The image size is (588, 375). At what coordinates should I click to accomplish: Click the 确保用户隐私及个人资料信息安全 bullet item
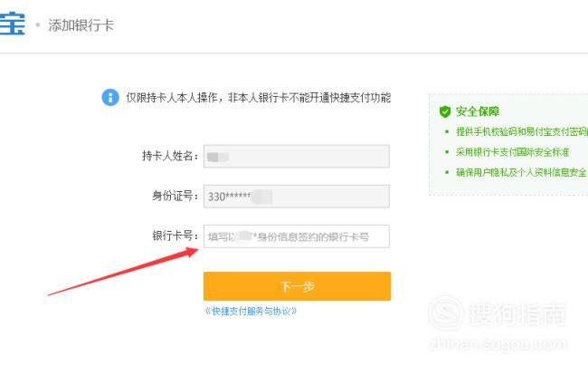tap(521, 172)
